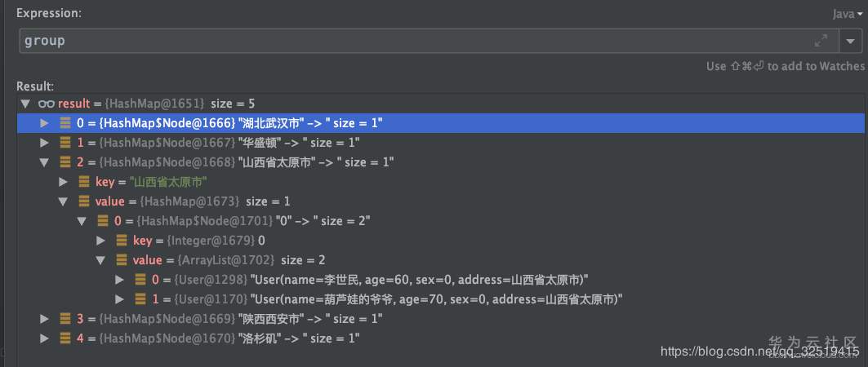Collapse the ArrayList@1702 value node
The width and height of the screenshot is (868, 367).
point(100,260)
